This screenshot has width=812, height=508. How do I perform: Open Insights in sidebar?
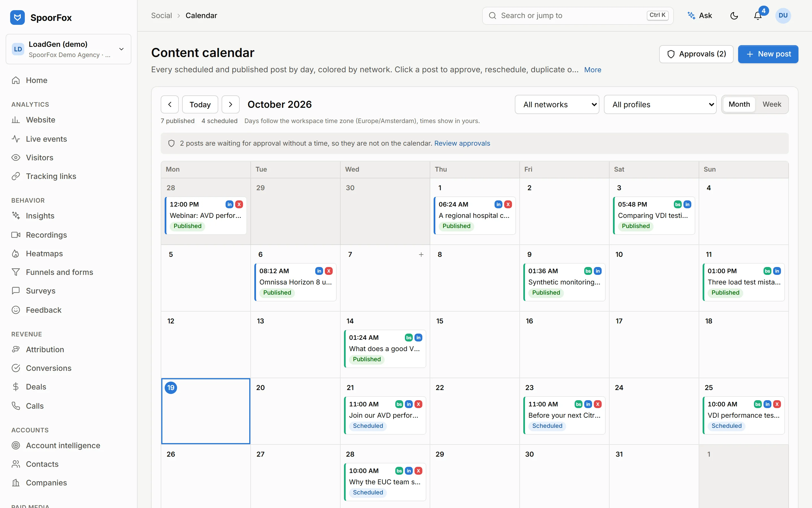[x=69, y=216]
